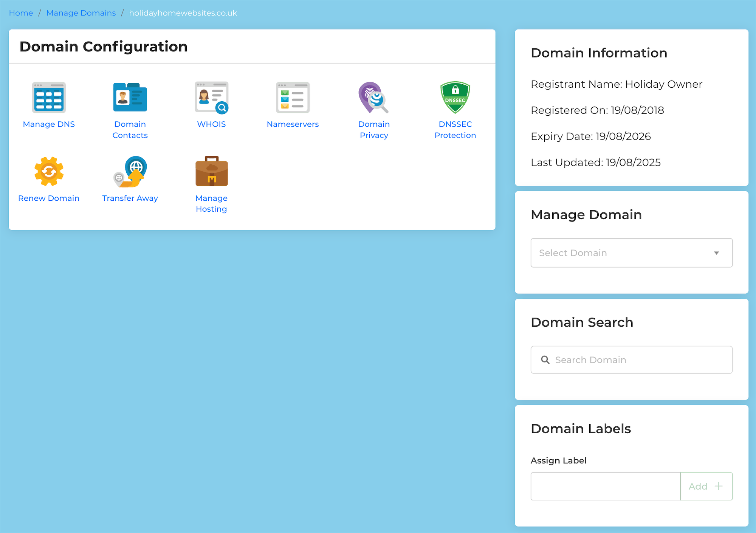The height and width of the screenshot is (533, 756).
Task: Click the Renew Domain gear icon
Action: coord(49,171)
